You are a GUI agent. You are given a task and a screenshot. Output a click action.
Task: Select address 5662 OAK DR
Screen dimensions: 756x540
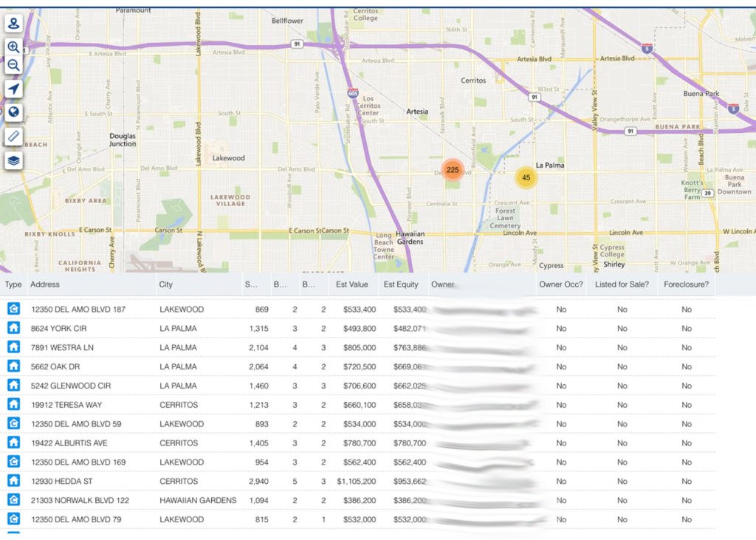[55, 366]
